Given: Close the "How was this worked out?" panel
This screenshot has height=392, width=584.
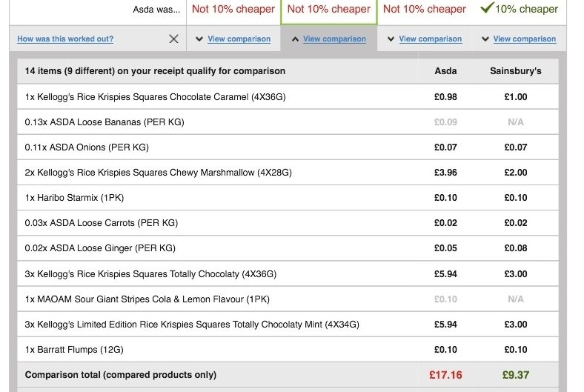Looking at the screenshot, I should tap(173, 39).
